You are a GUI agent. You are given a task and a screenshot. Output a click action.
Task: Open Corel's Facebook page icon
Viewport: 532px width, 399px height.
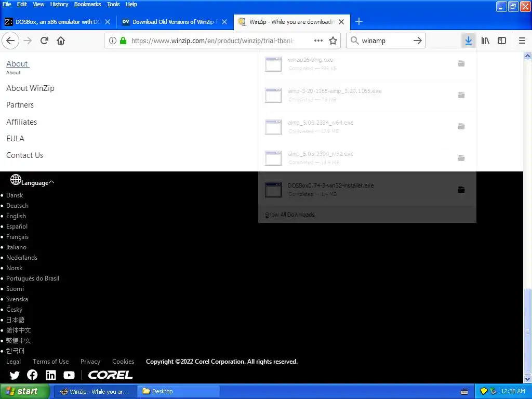(x=32, y=375)
